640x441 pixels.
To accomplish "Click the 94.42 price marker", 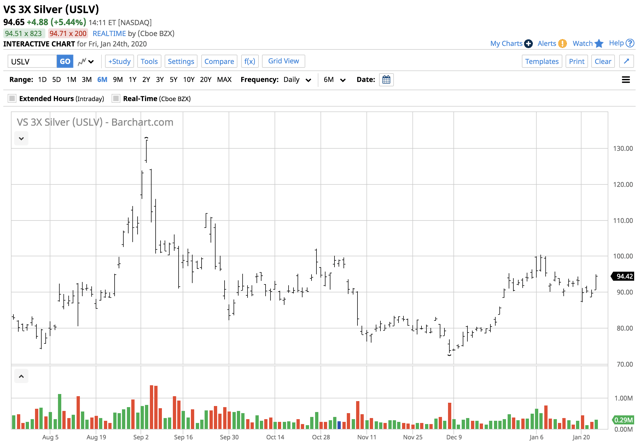I will (622, 276).
